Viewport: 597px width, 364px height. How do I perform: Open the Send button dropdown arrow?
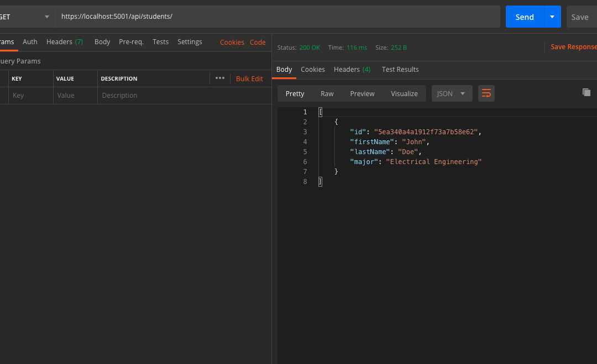552,17
